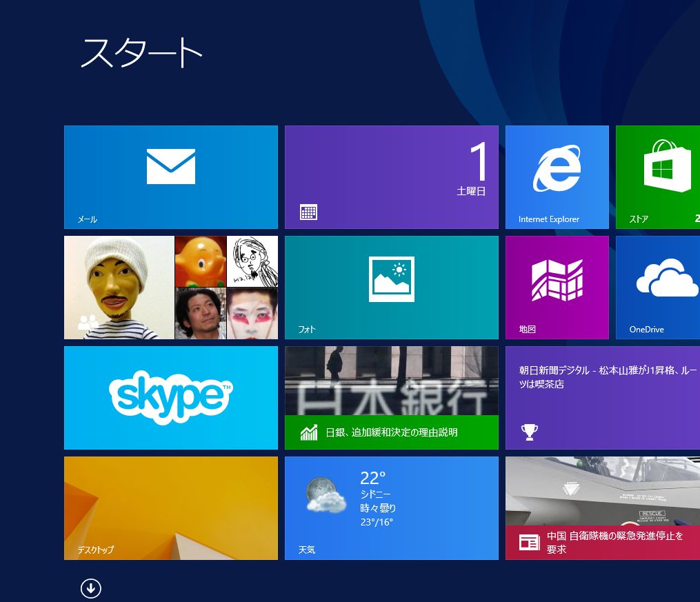This screenshot has width=700, height=602.
Task: Click the red-eye makeup face photo
Action: click(x=252, y=313)
